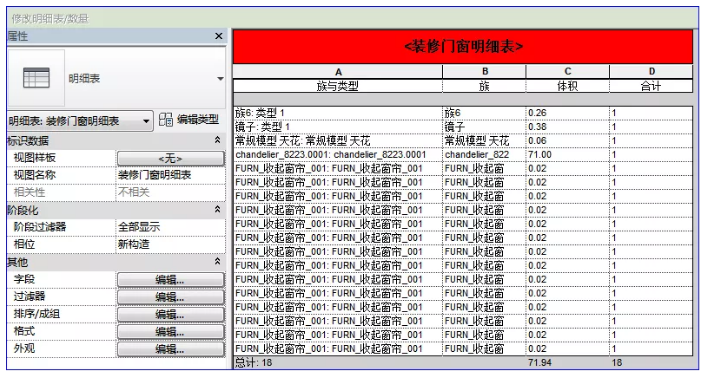709x376 pixels.
Task: Select column A header
Action: click(x=338, y=72)
